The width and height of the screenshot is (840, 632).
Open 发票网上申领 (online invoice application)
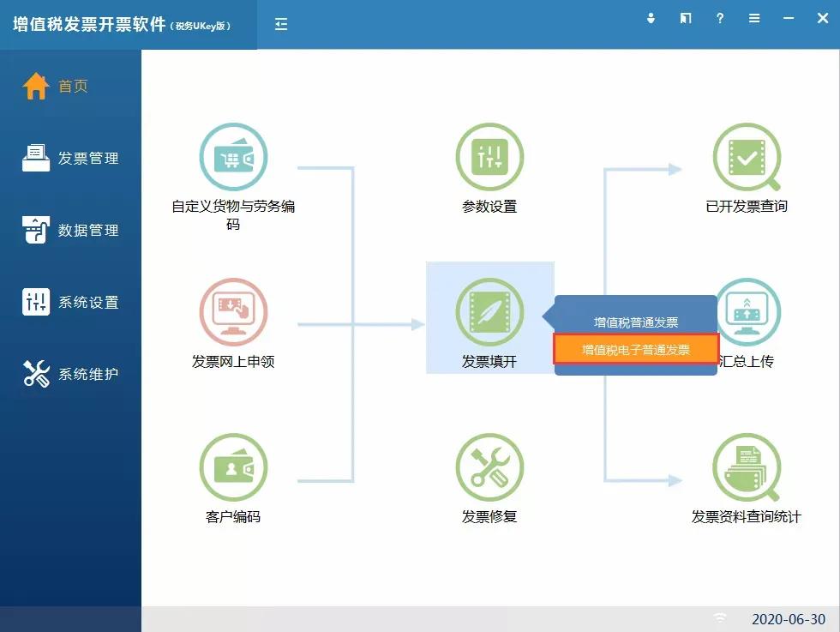pyautogui.click(x=233, y=312)
